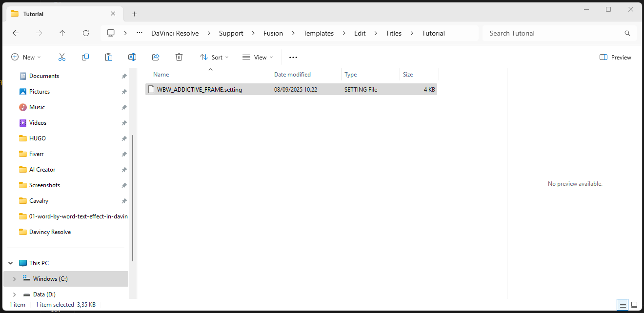This screenshot has height=313, width=644.
Task: Switch to details view layout
Action: 623,305
